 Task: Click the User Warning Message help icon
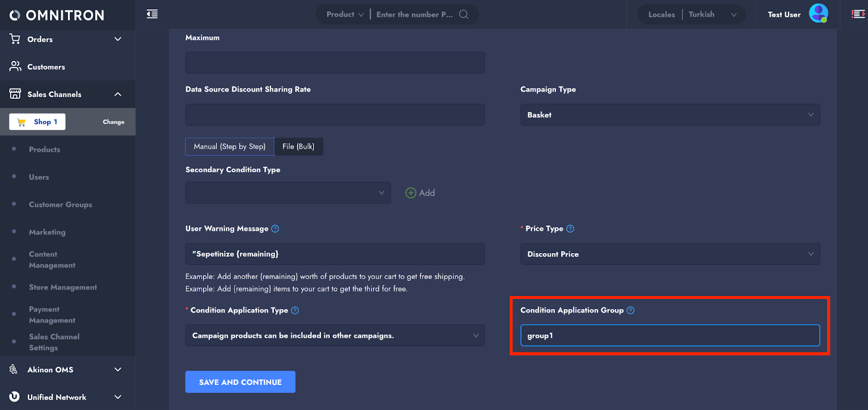click(x=275, y=229)
